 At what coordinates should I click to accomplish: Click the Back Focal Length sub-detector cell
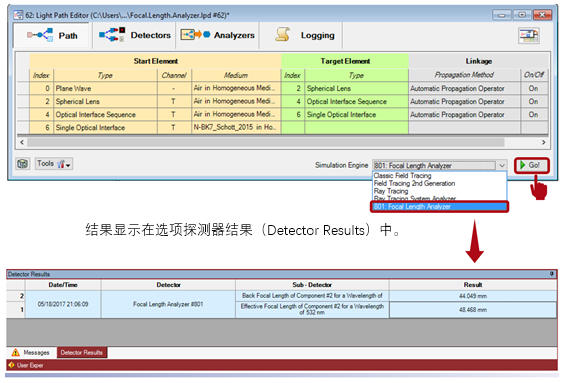tap(312, 296)
